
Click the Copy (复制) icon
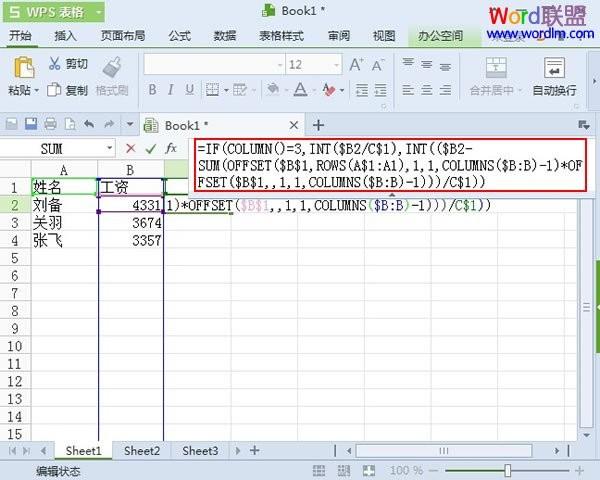[x=54, y=90]
